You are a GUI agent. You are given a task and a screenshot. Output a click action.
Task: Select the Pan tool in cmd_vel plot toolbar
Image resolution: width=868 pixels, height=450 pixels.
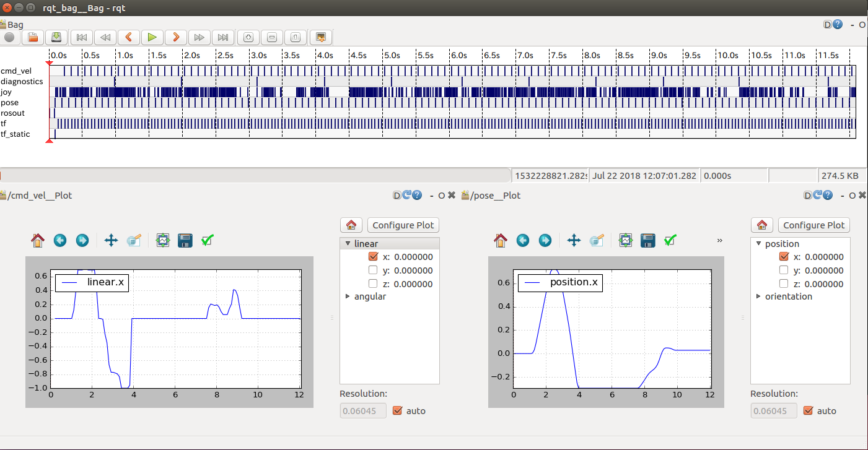click(111, 240)
